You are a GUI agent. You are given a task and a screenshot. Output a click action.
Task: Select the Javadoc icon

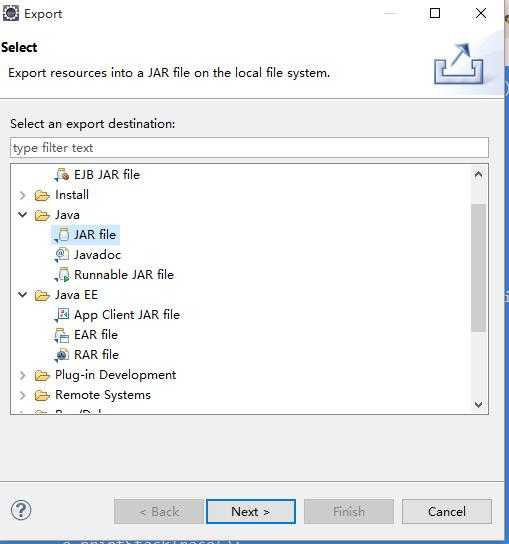pyautogui.click(x=62, y=255)
